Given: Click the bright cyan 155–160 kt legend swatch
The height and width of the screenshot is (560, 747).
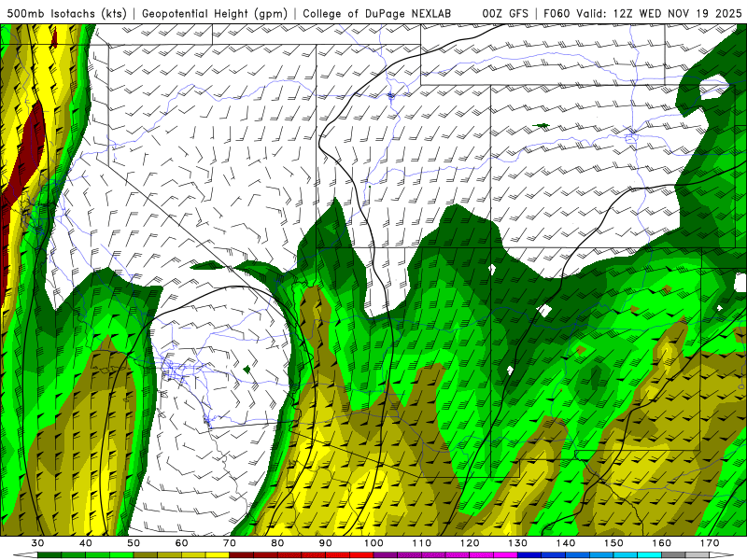Looking at the screenshot, I should click(x=650, y=555).
